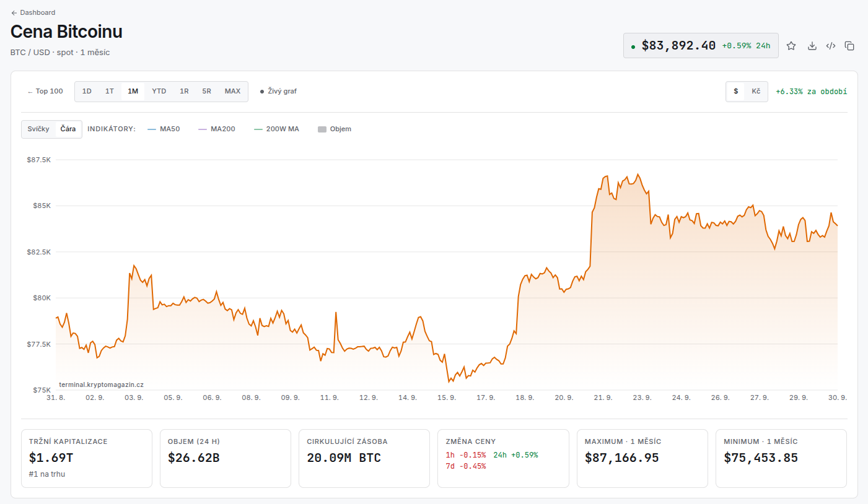Screen dimensions: 868x504
Task: Click the Minimum $75,453.85 value
Action: [x=761, y=458]
